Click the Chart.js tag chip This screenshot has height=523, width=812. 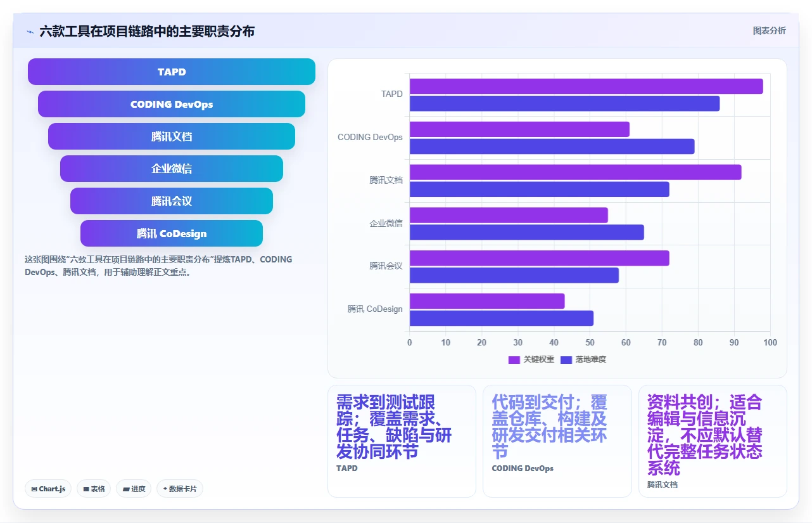(49, 489)
